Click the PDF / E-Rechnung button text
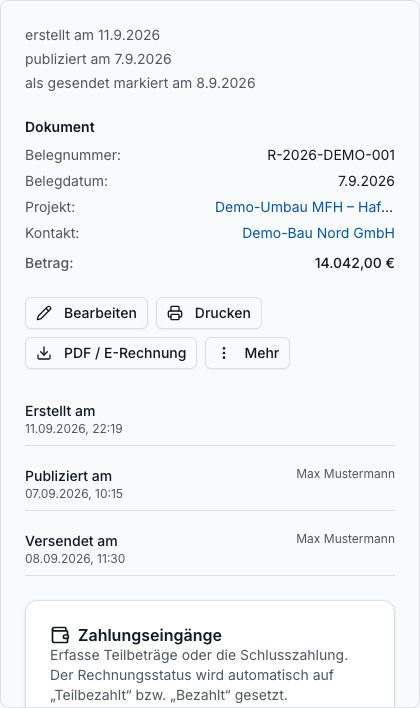The height and width of the screenshot is (708, 420). pos(125,353)
